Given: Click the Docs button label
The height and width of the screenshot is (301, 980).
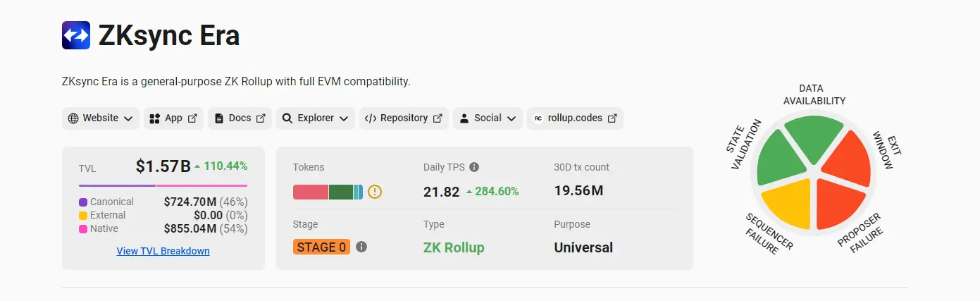Looking at the screenshot, I should coord(240,118).
